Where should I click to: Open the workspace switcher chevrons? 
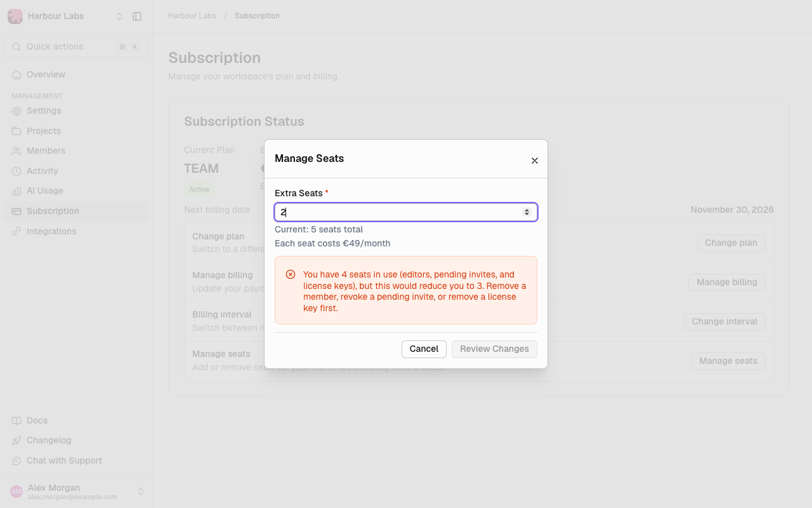click(x=119, y=17)
